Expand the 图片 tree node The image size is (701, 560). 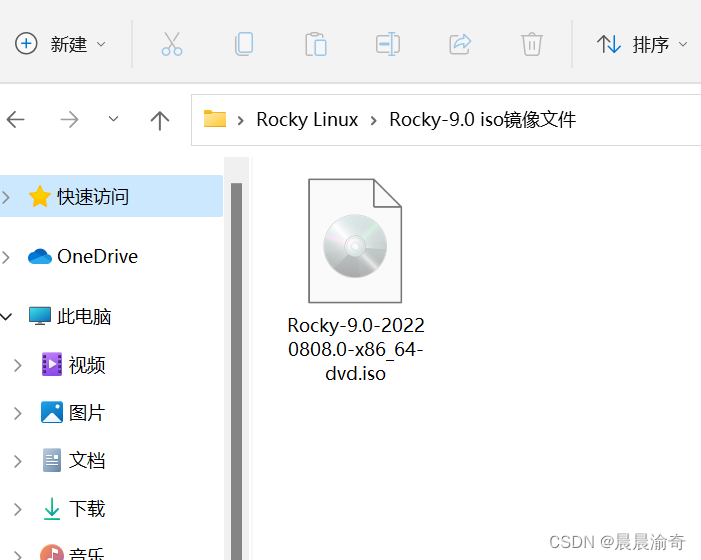pos(17,413)
